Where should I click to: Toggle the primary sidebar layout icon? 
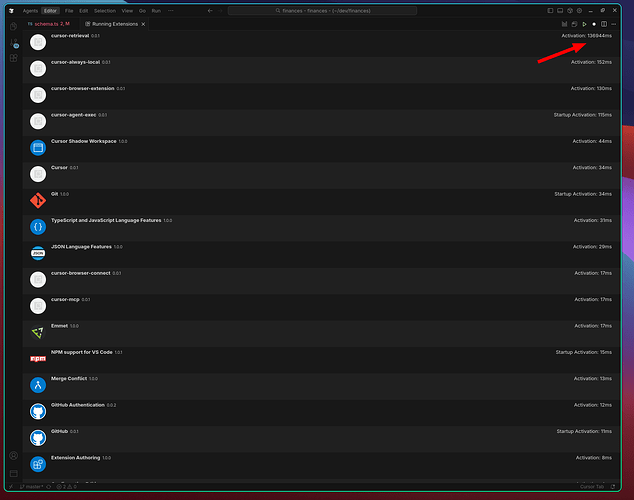point(550,11)
